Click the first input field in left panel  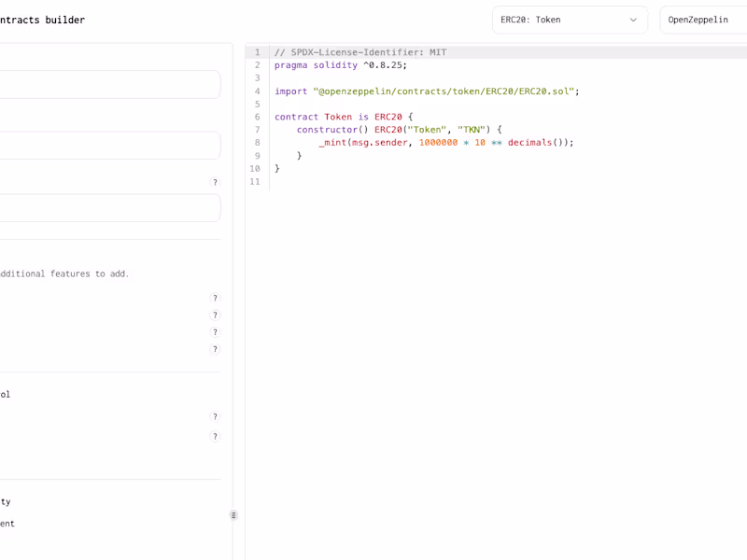109,85
